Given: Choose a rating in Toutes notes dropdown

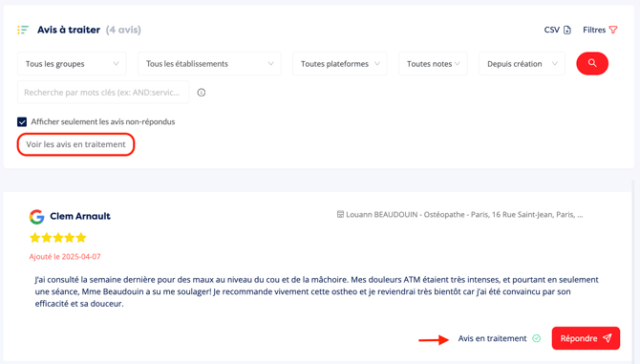Looking at the screenshot, I should pos(433,64).
